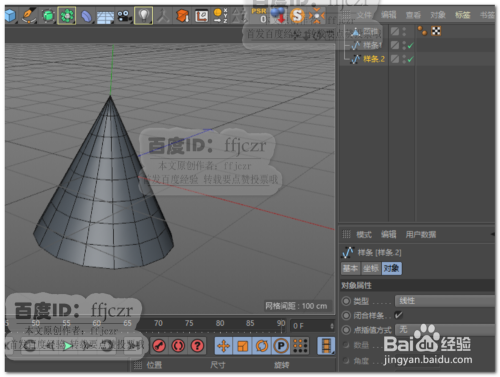Select the Scale tool in bottom bar
This screenshot has width=500, height=377.
(243, 346)
